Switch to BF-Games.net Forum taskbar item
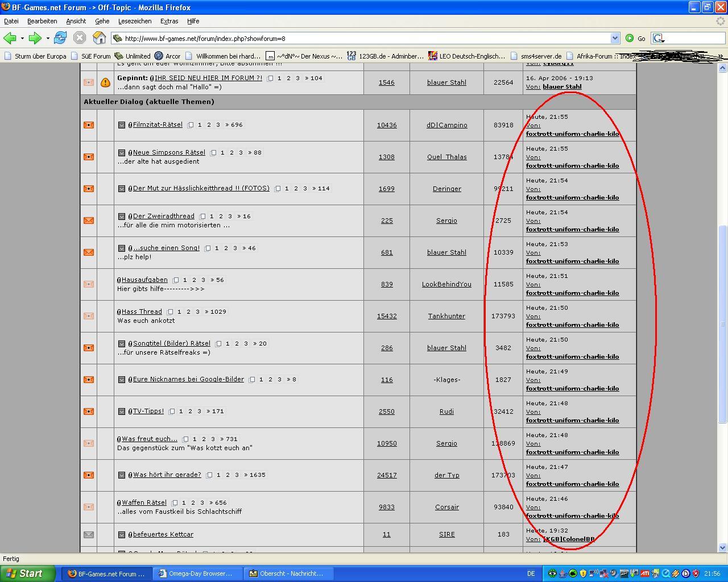Image resolution: width=728 pixels, height=582 pixels. tap(106, 573)
